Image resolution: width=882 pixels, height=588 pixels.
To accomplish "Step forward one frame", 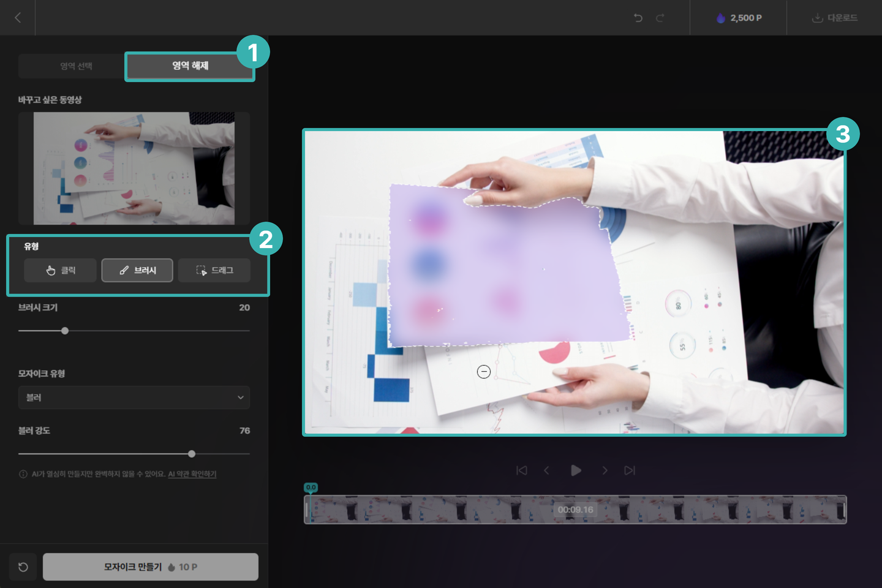I will pyautogui.click(x=605, y=470).
